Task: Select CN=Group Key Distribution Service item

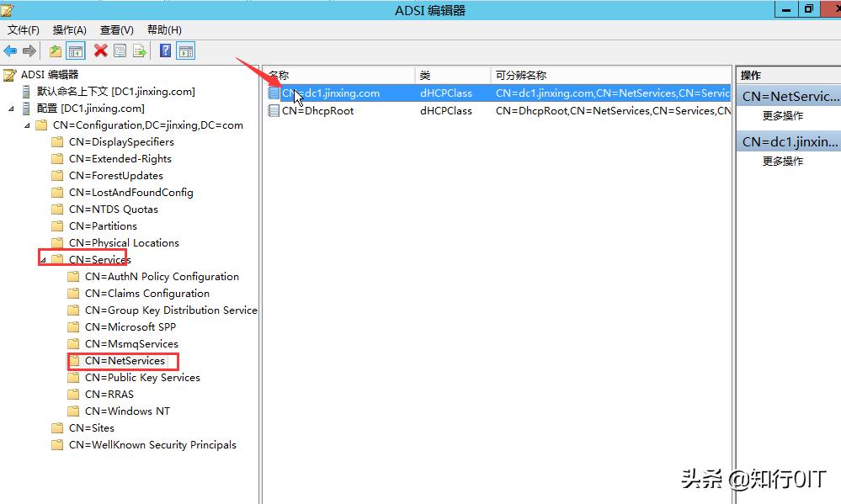Action: [x=171, y=310]
